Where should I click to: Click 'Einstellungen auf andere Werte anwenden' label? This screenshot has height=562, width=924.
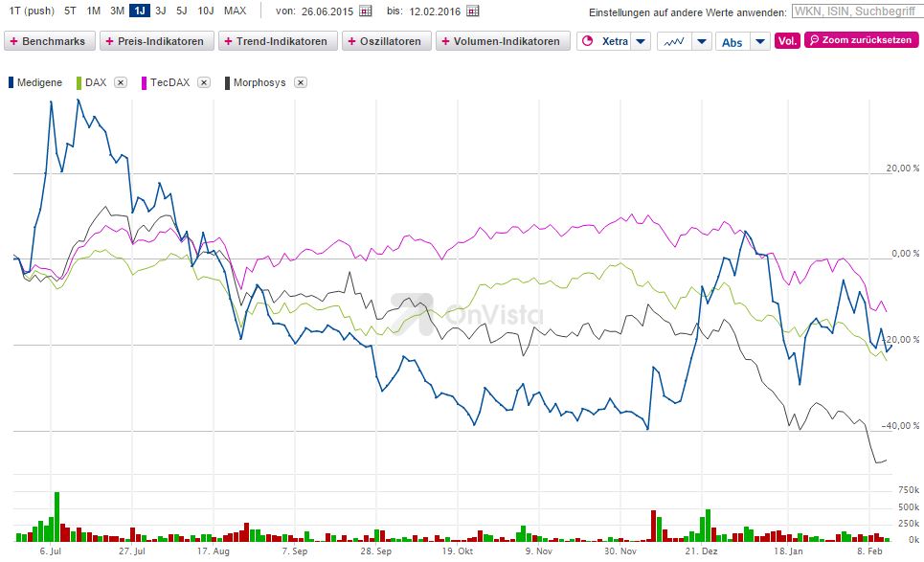coord(687,12)
